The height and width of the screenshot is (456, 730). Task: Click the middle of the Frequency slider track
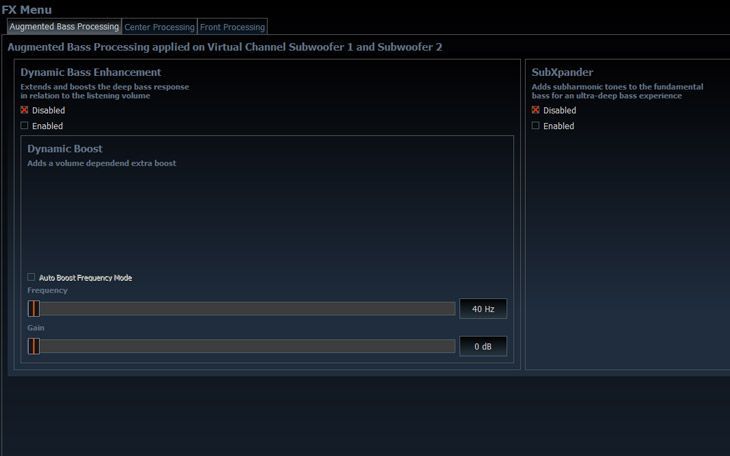(x=241, y=309)
